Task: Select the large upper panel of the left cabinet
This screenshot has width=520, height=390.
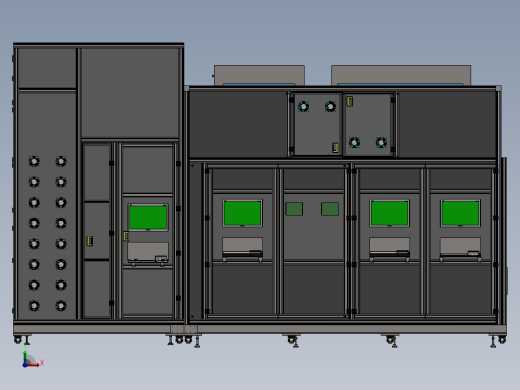Action: point(130,93)
